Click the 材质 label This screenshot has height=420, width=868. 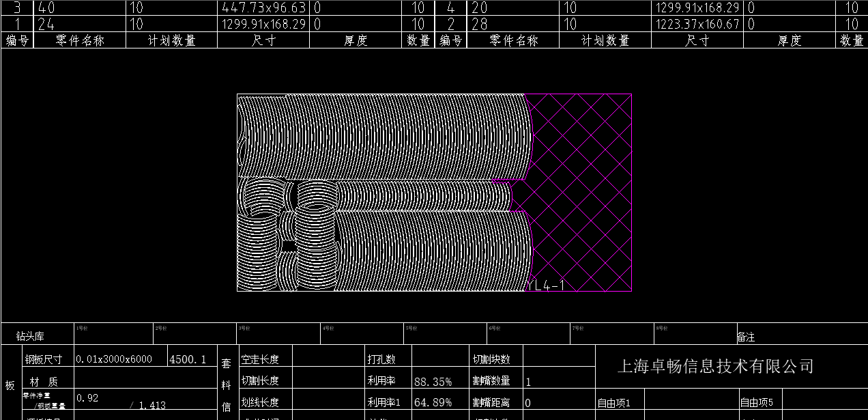[x=44, y=381]
